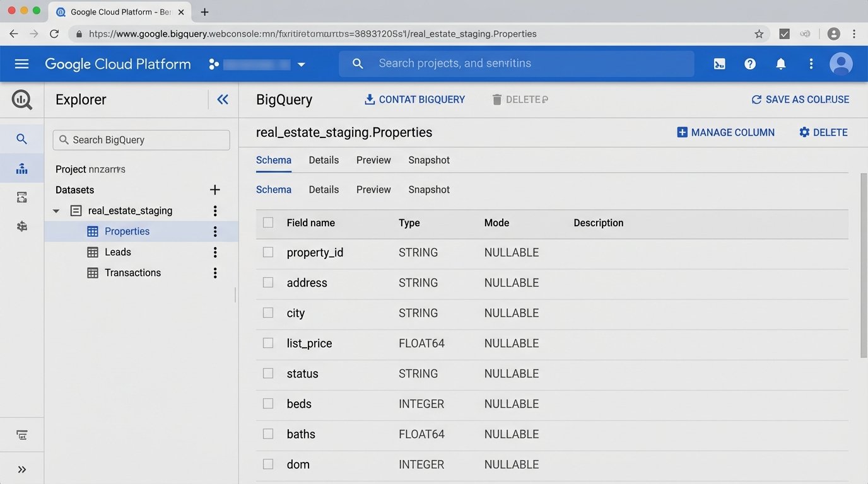Open the notifications bell
Screen dimensions: 868x484
pos(780,64)
